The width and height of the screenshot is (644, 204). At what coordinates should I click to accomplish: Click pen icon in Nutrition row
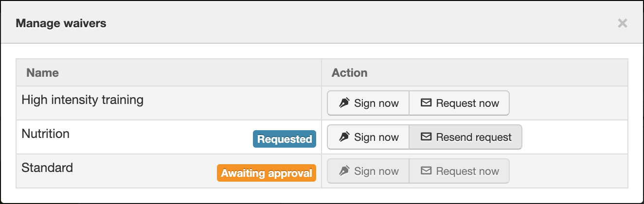[344, 137]
